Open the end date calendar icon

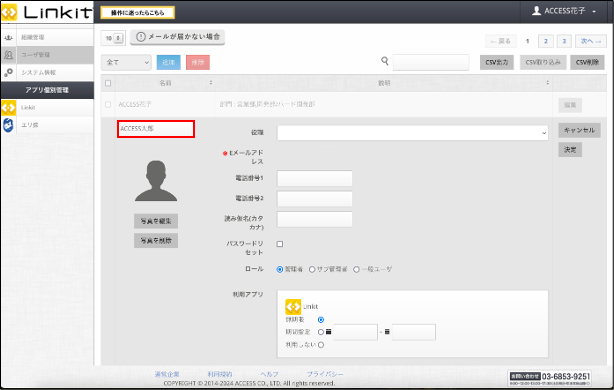point(387,332)
